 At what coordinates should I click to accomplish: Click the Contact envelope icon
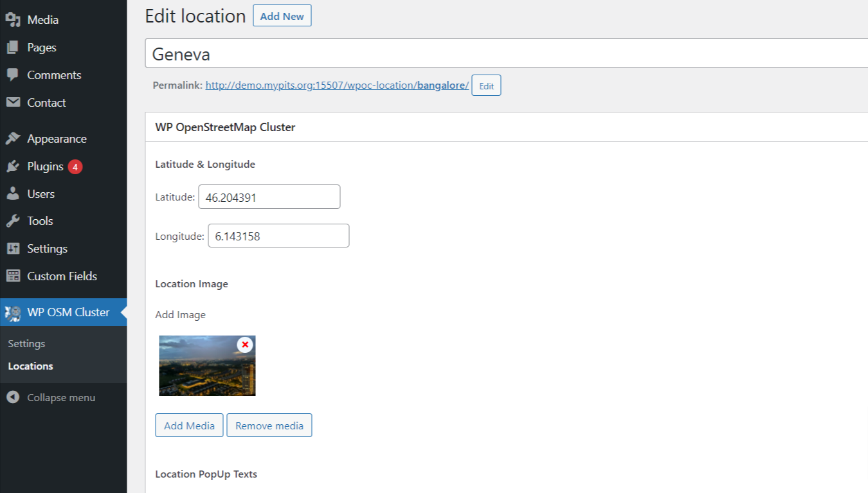coord(13,102)
